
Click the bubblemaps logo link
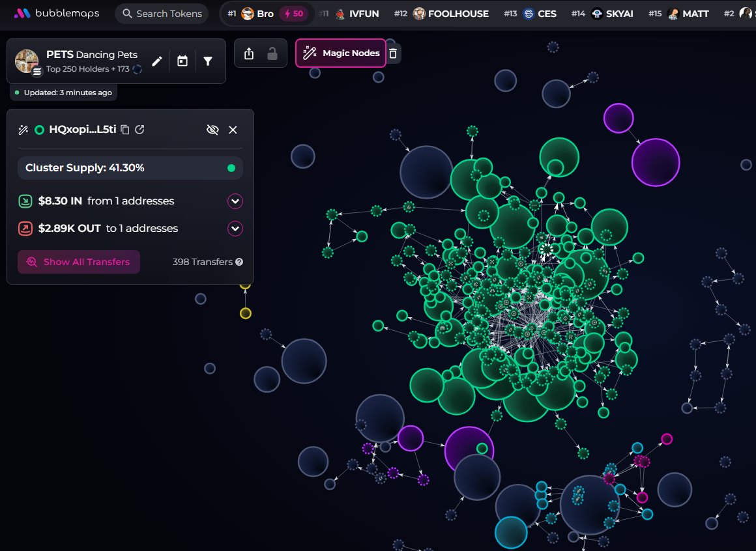click(x=57, y=13)
